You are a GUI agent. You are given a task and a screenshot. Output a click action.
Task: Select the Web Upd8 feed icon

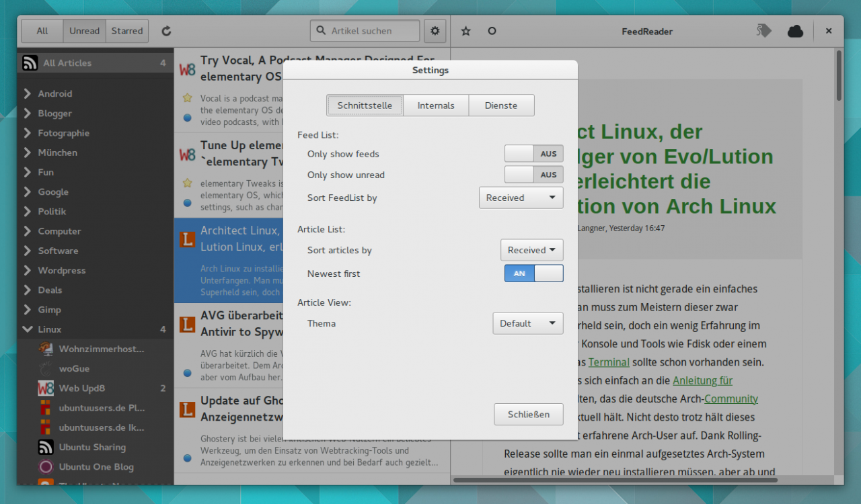click(x=46, y=388)
